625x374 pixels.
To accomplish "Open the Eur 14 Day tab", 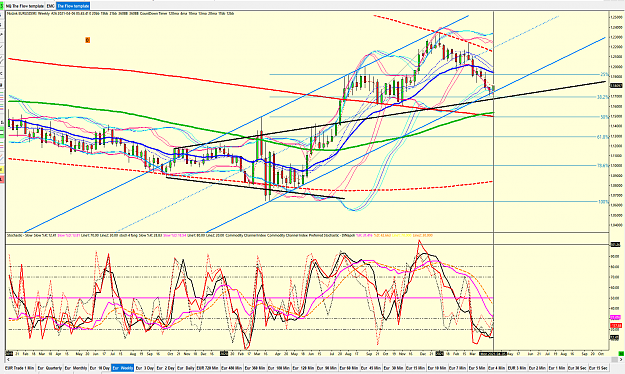I will click(x=100, y=368).
